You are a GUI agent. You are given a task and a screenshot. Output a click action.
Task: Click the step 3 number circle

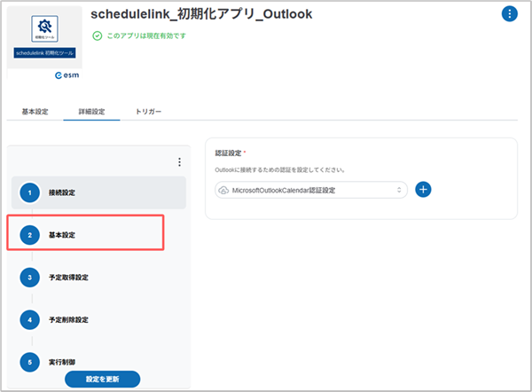(x=30, y=277)
